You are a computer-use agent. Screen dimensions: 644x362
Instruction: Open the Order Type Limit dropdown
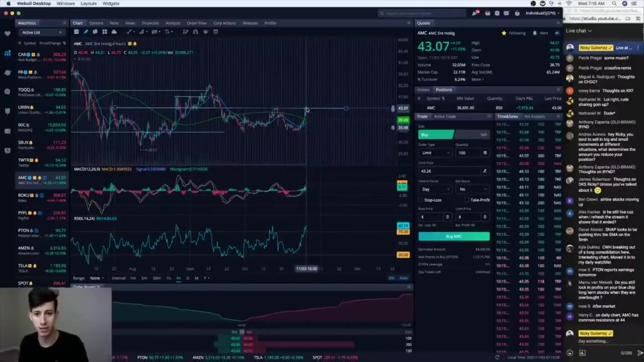pyautogui.click(x=435, y=153)
